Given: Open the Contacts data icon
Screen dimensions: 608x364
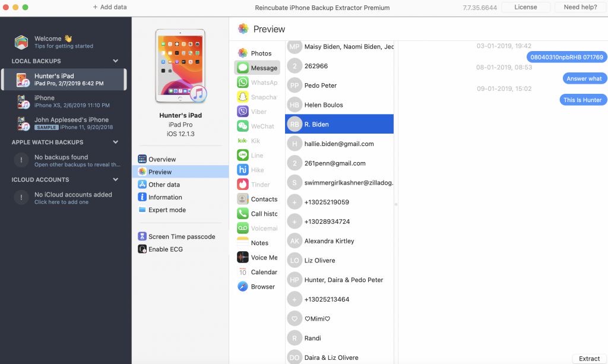Looking at the screenshot, I should [x=243, y=199].
